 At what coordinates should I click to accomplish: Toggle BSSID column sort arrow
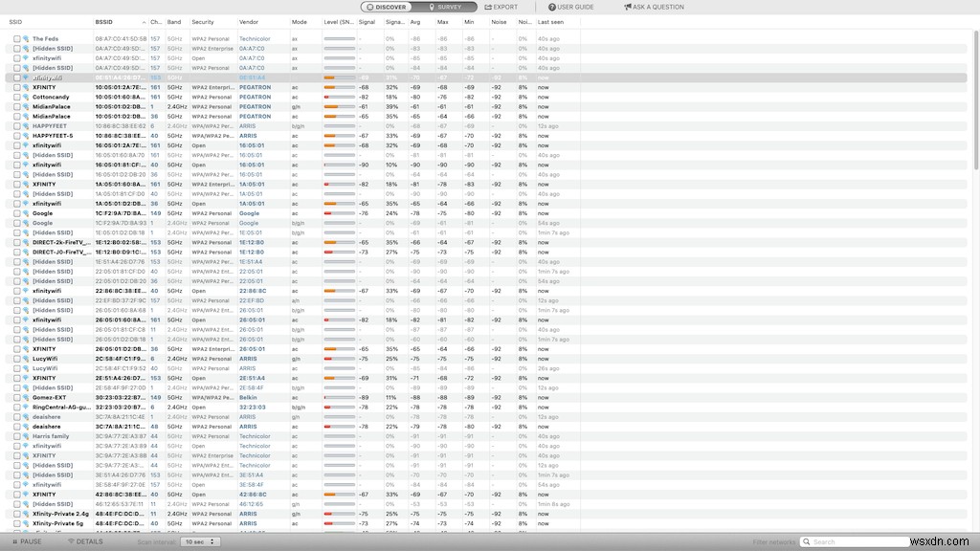(144, 23)
